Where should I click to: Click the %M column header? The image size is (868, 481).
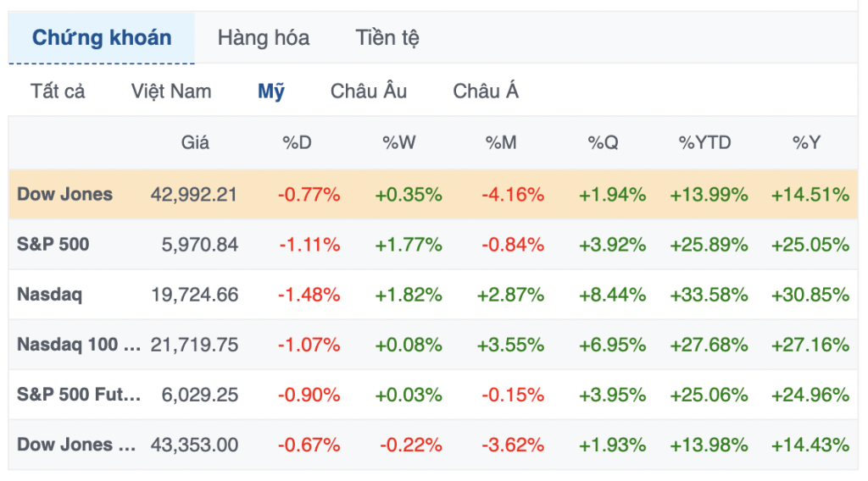coord(501,142)
